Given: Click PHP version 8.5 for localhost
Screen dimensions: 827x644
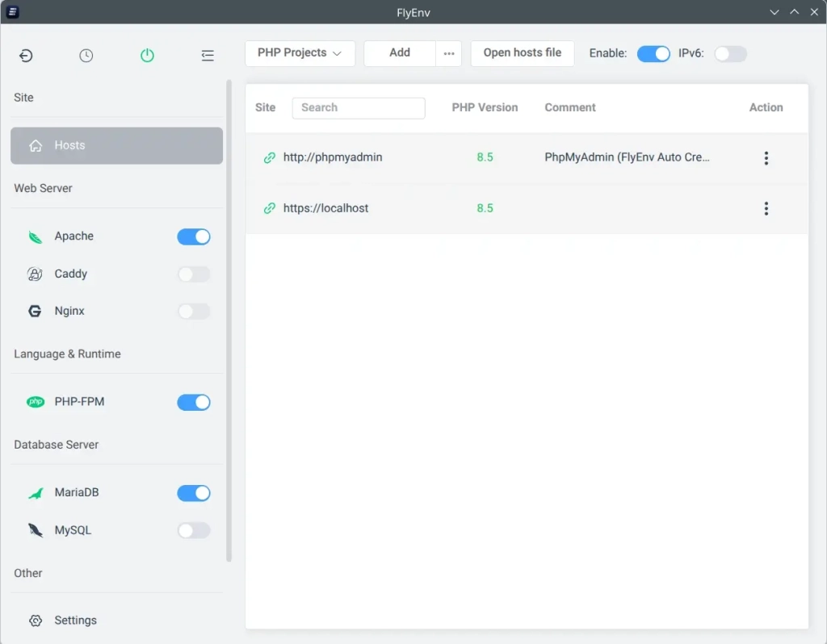Looking at the screenshot, I should tap(485, 208).
